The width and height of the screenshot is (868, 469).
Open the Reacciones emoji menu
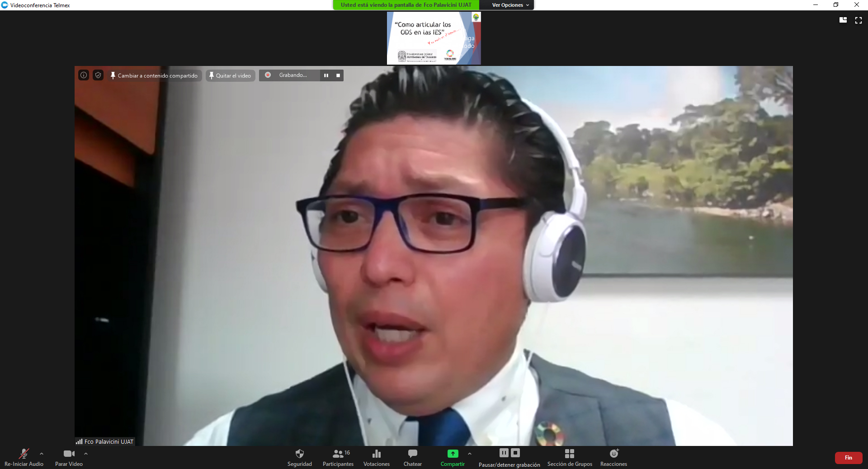pyautogui.click(x=613, y=457)
